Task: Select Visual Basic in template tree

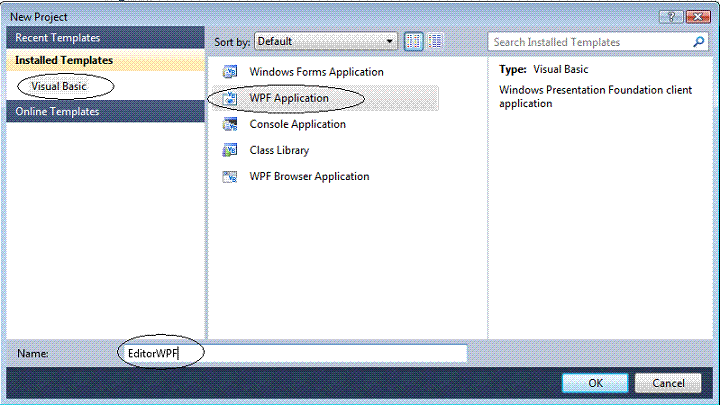Action: pos(59,86)
